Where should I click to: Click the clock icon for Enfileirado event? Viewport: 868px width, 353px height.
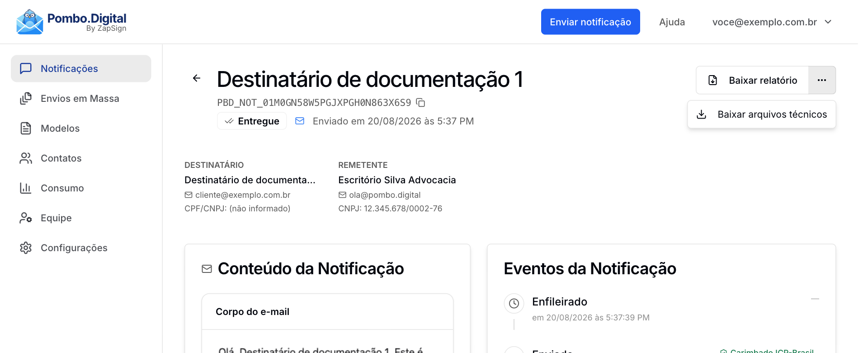(x=514, y=303)
